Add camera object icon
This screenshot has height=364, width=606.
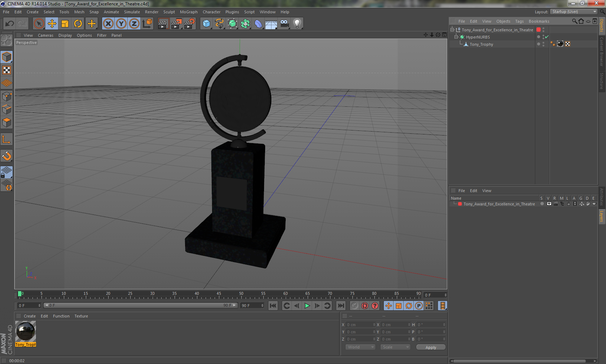click(284, 24)
